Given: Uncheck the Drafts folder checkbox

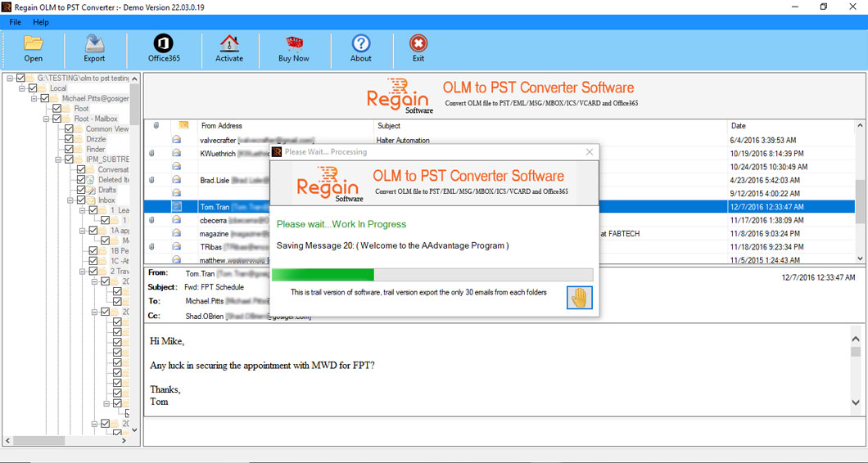Looking at the screenshot, I should (x=81, y=190).
